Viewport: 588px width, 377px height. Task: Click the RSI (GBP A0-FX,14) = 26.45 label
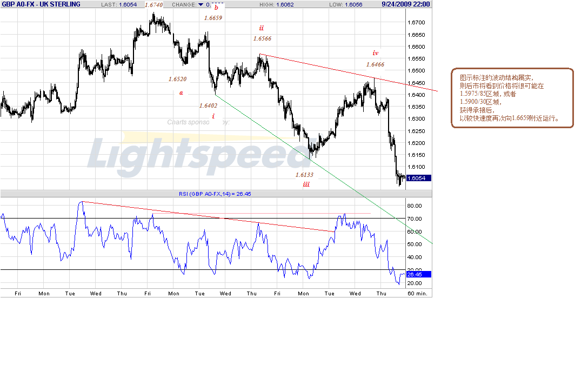215,194
